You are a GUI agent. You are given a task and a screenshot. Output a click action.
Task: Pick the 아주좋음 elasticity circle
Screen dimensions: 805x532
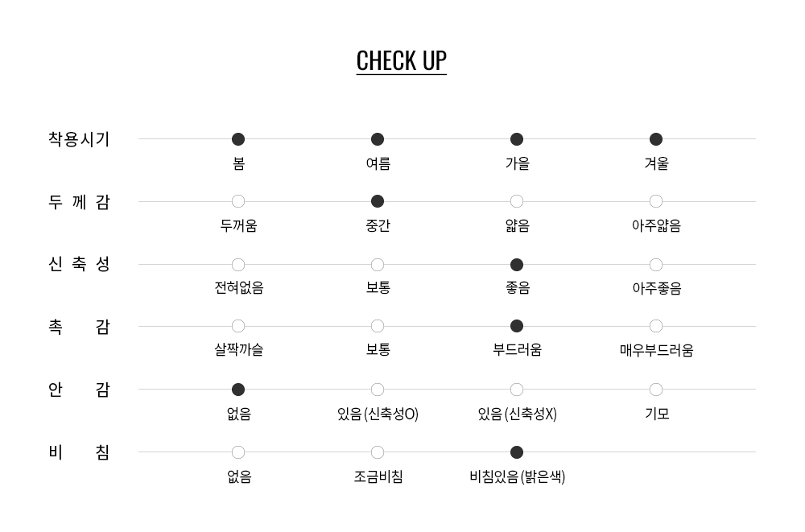click(x=656, y=265)
